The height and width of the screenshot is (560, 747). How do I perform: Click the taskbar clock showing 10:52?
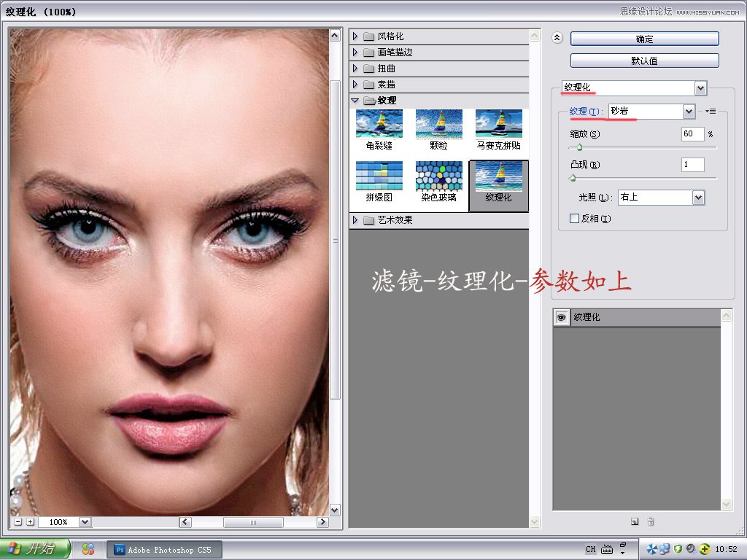tap(726, 549)
